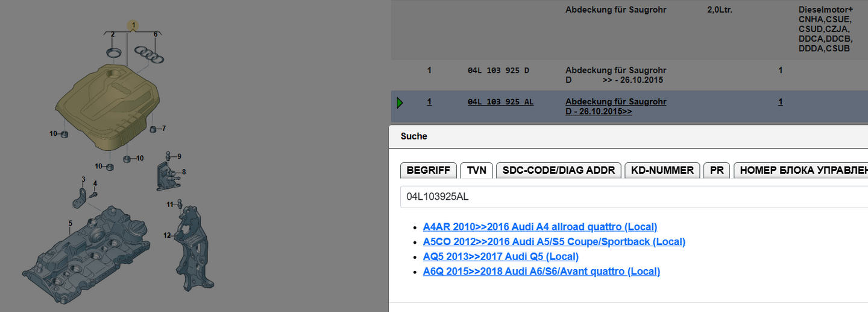Viewport: 868px width, 312px height.
Task: Open the KD-NUMMER tab
Action: click(x=662, y=170)
